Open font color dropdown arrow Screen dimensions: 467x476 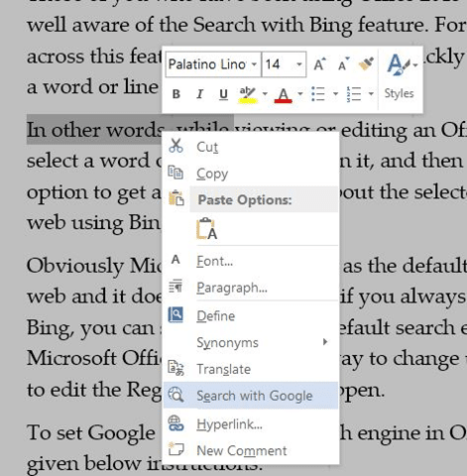[x=300, y=94]
